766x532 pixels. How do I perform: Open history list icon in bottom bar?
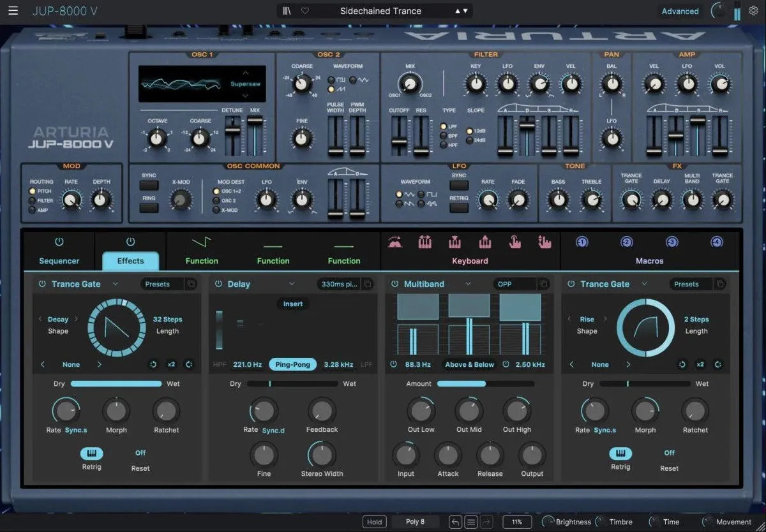[471, 522]
